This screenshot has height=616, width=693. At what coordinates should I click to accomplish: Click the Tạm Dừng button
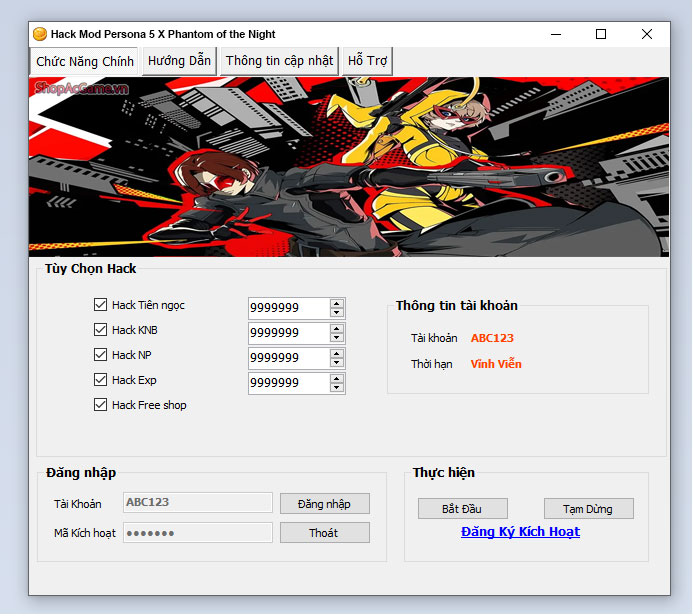click(588, 509)
